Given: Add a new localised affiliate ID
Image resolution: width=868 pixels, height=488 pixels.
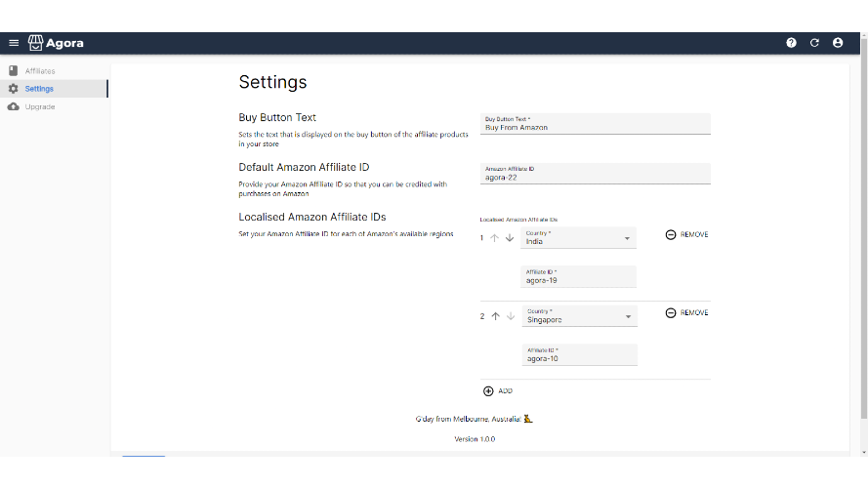Looking at the screenshot, I should point(497,390).
